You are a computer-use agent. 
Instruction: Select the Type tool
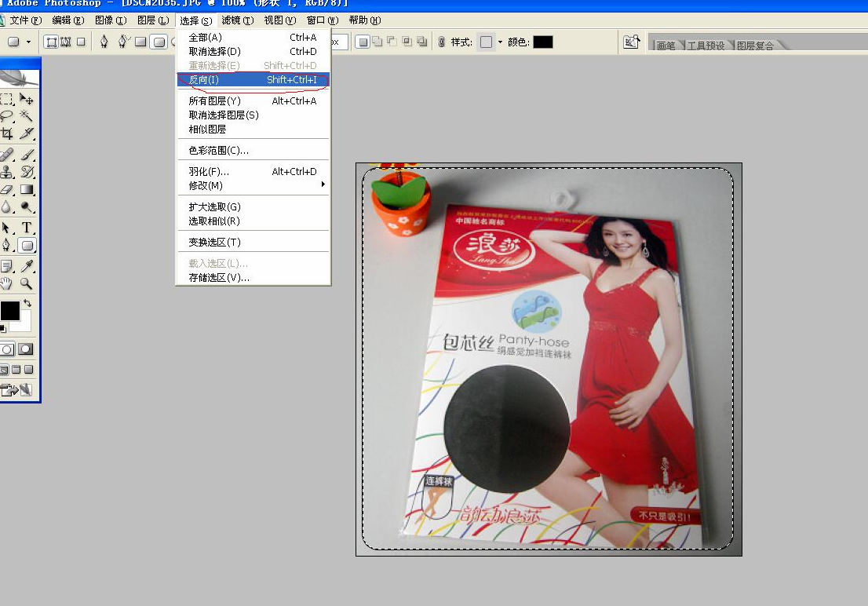click(x=26, y=228)
